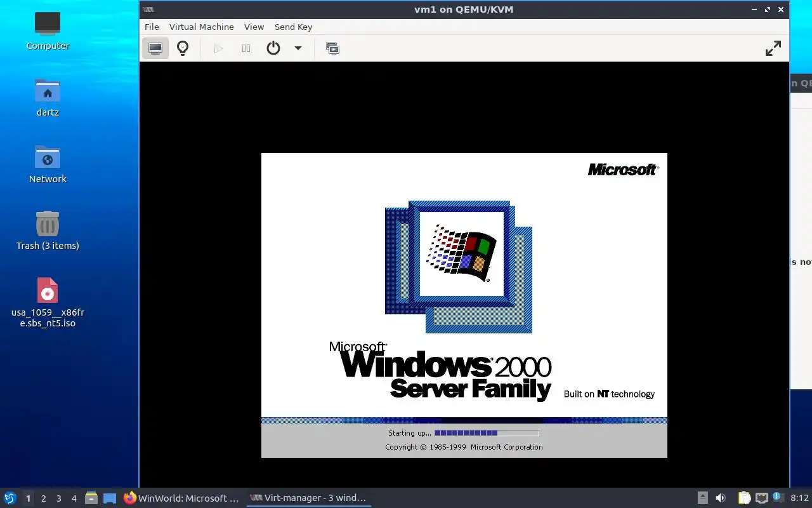Screen dimensions: 812x508
Task: Switch to WinWorld Firefox taskbar window
Action: tap(182, 498)
